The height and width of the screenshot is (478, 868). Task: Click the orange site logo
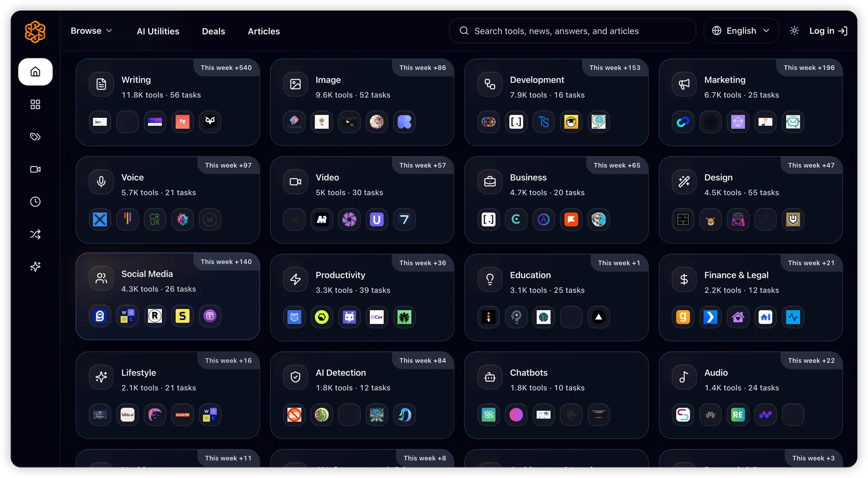click(x=35, y=32)
